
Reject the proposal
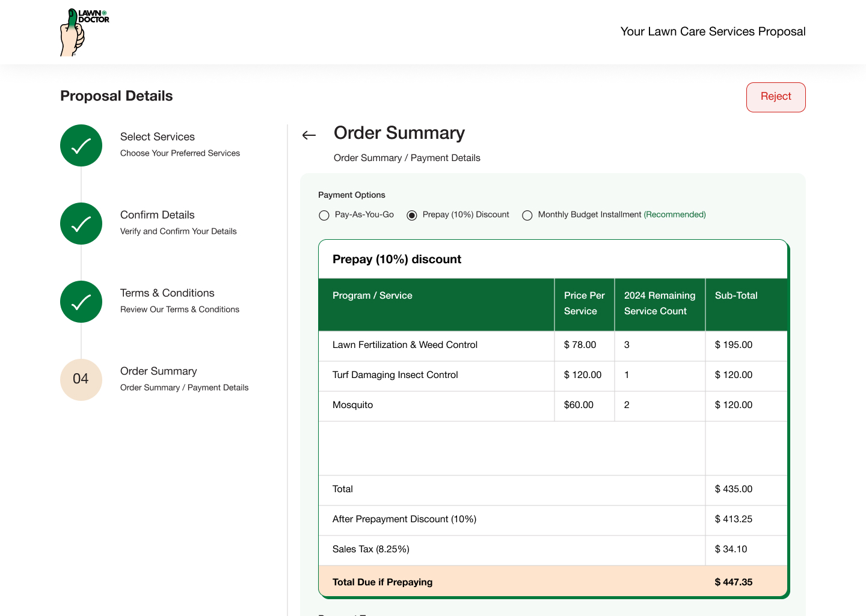coord(776,97)
